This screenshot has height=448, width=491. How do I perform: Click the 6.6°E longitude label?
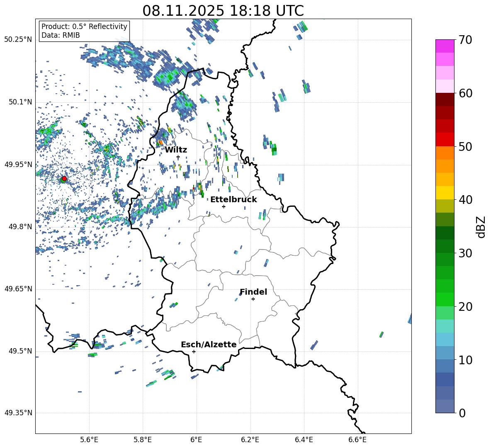(357, 440)
